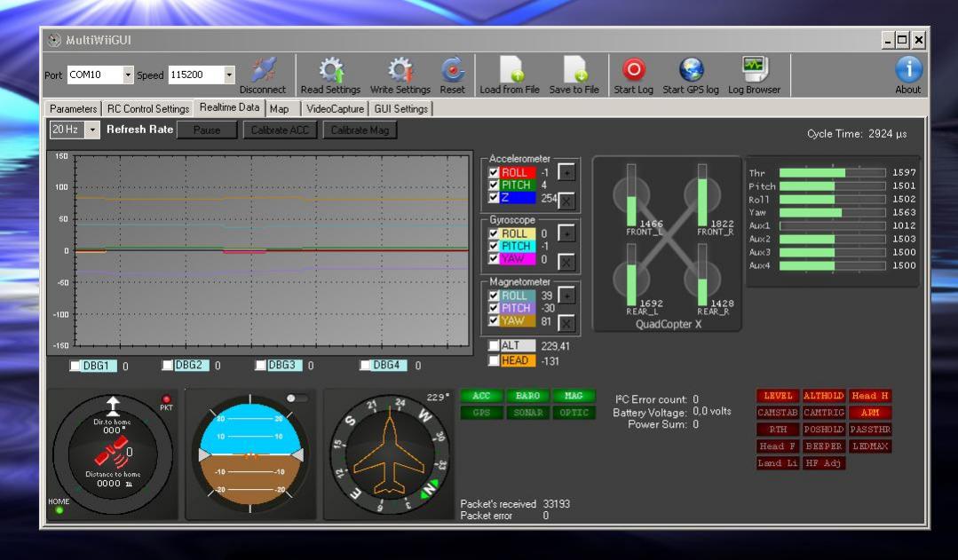The image size is (958, 560).
Task: Toggle the Gyroscope YAW checkbox
Action: coord(494,259)
